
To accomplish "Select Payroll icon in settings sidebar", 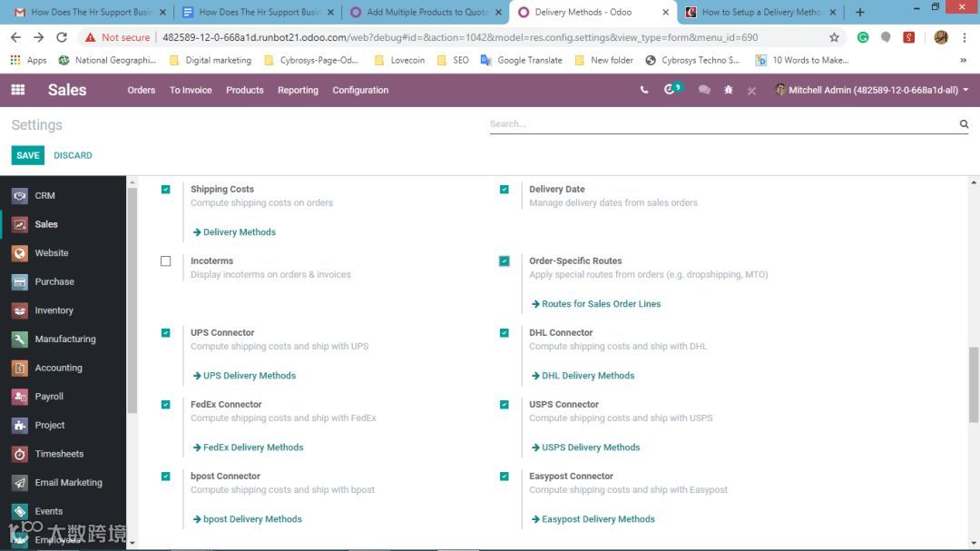I will point(19,397).
